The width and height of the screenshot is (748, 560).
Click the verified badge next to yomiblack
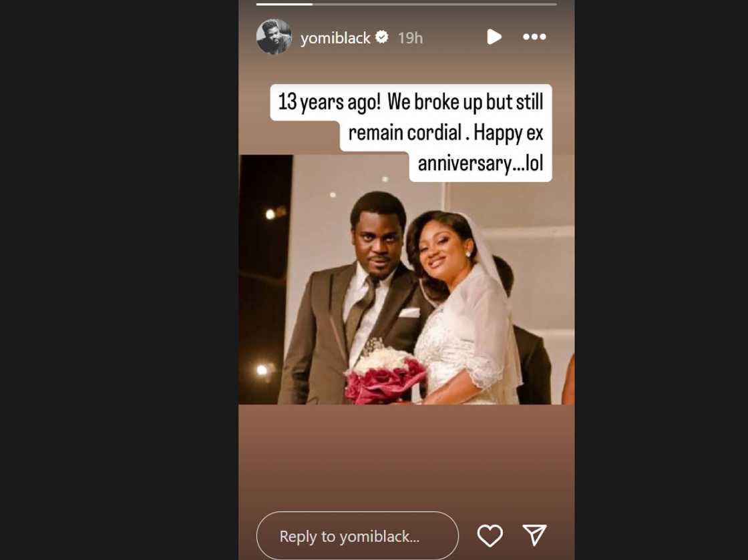pos(382,38)
